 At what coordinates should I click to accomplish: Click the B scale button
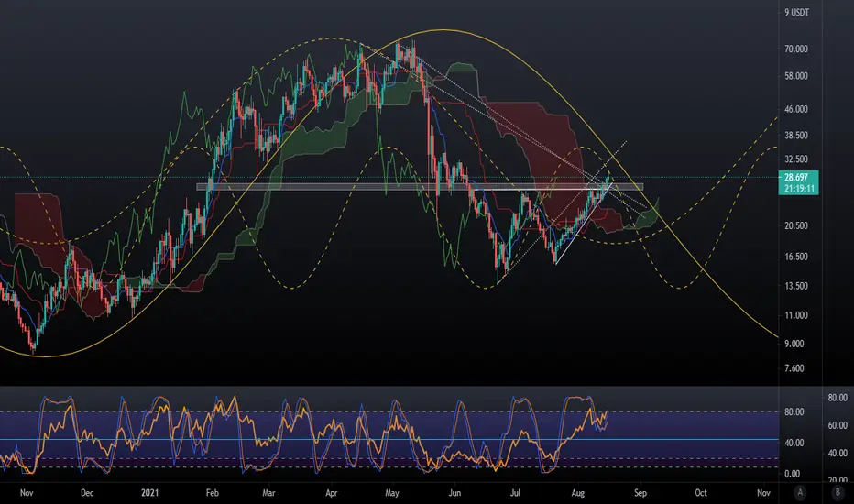(838, 493)
